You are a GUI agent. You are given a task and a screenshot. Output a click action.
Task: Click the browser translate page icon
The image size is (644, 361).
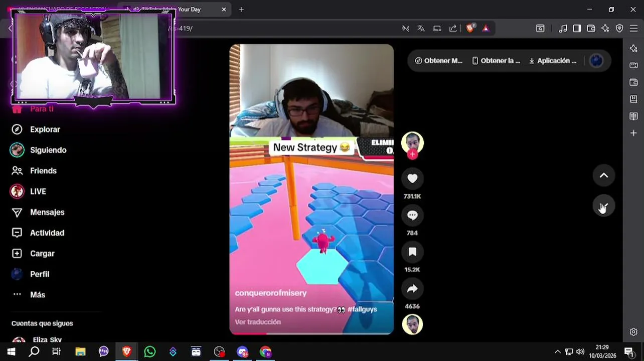(421, 29)
